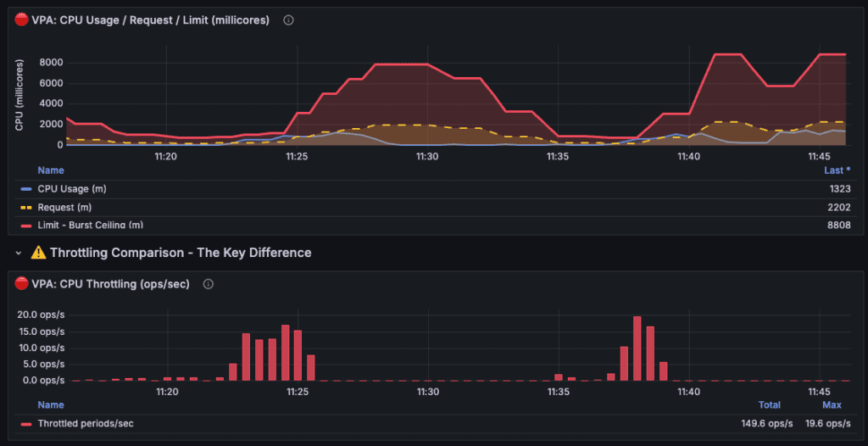Toggle the CPU Usage (m) series label in the legend
The width and height of the screenshot is (868, 446).
pos(72,188)
